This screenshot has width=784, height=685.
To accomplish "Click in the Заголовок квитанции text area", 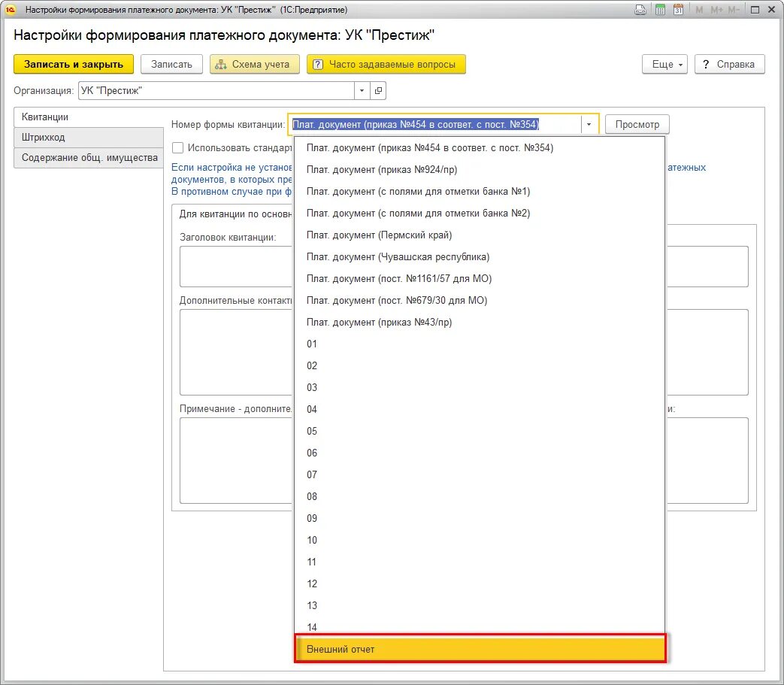I will [x=236, y=266].
